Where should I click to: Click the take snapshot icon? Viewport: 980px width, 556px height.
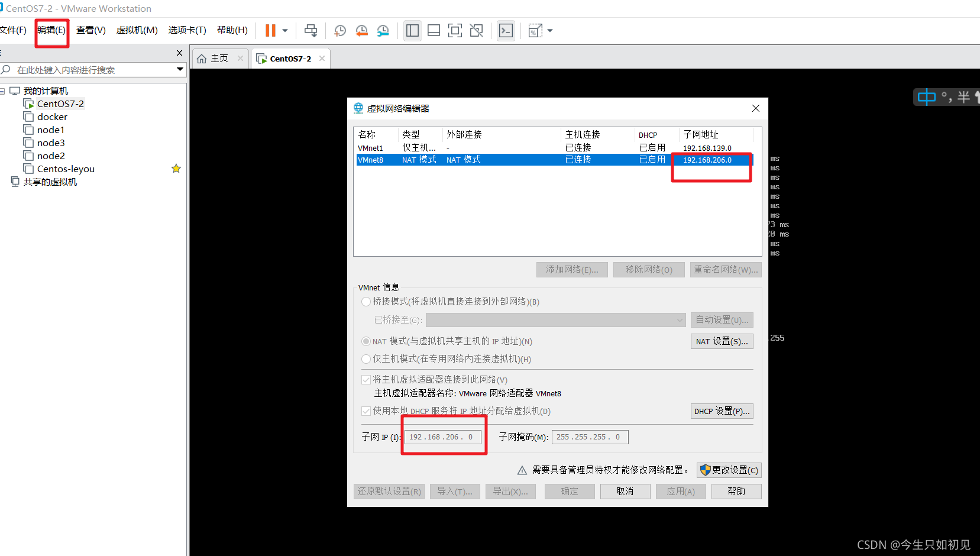[x=340, y=31]
